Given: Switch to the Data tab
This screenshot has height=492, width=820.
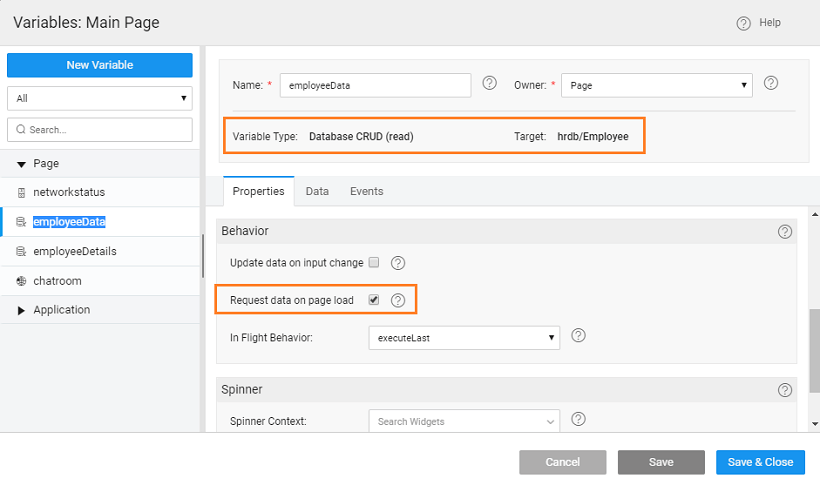Looking at the screenshot, I should click(317, 191).
